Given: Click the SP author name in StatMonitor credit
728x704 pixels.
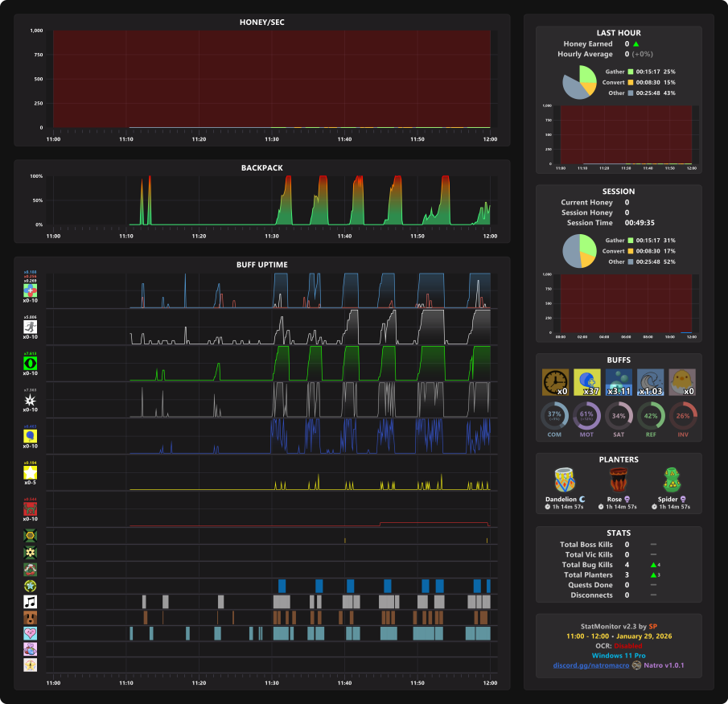Looking at the screenshot, I should [652, 627].
